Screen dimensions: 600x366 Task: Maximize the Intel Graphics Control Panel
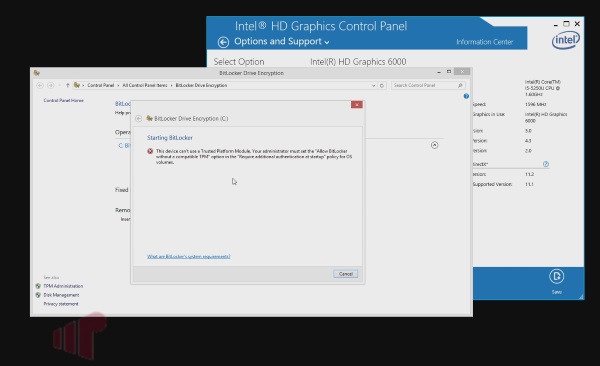566,24
